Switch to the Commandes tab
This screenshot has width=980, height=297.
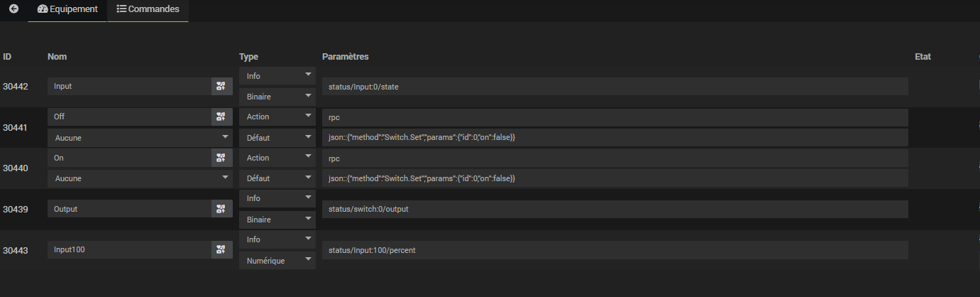[148, 9]
